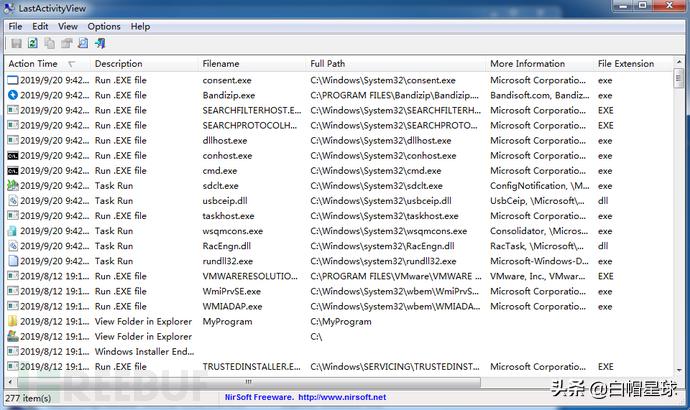Screen dimensions: 690x410
Task: Click the Find toolbar icon
Action: (83, 43)
